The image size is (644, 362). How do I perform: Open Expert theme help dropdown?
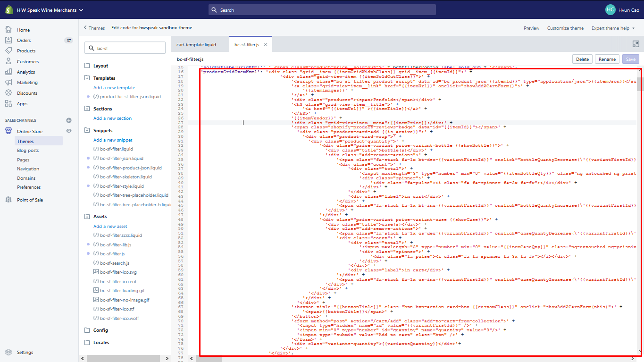tap(613, 28)
